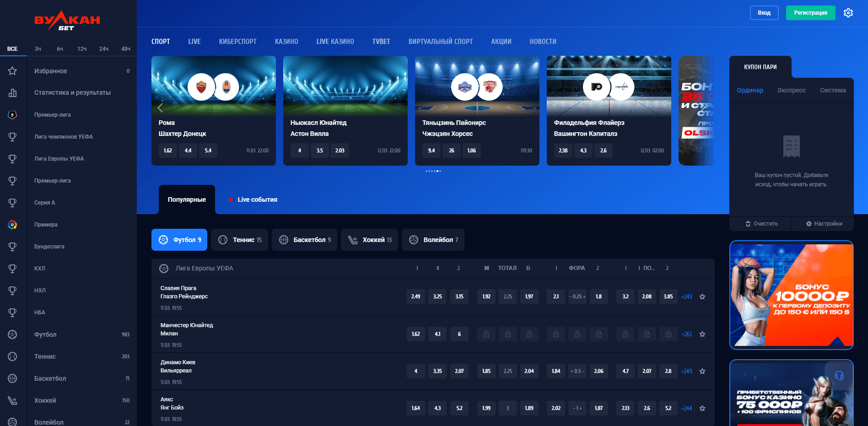
Task: Favorite the Славия Прага match with the star
Action: (702, 297)
